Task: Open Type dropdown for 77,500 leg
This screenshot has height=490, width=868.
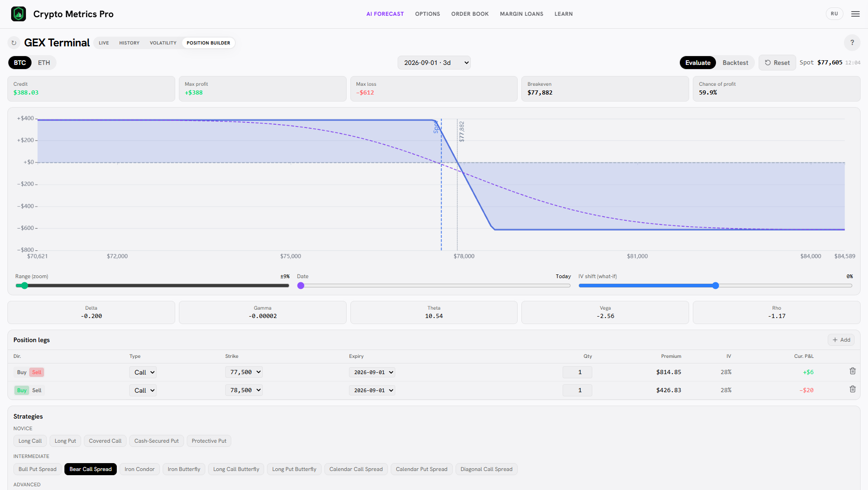Action: coord(143,372)
